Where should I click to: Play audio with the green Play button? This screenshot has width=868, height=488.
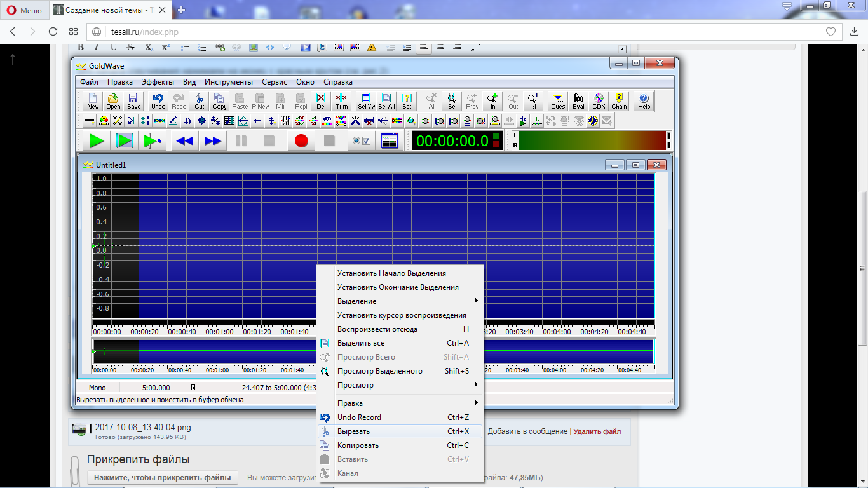97,141
